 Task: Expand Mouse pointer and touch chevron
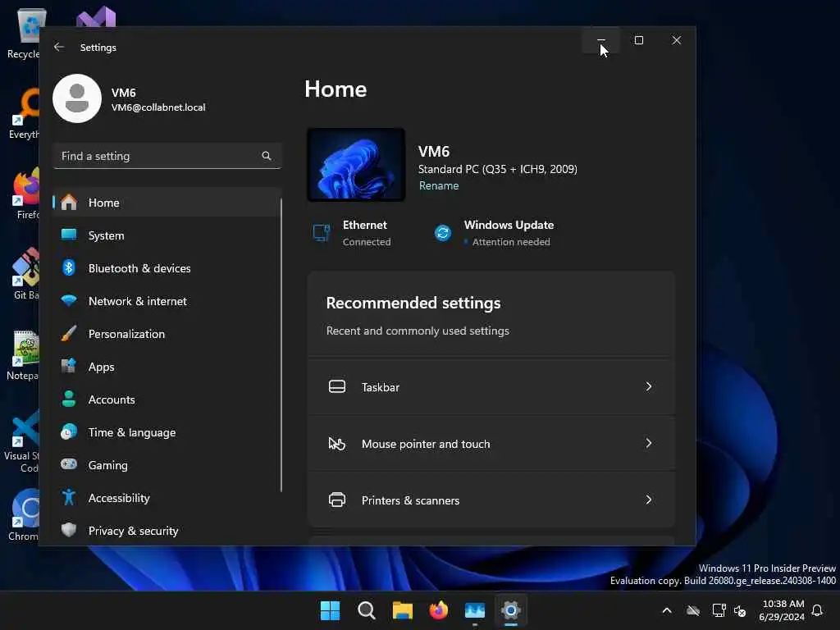tap(649, 443)
